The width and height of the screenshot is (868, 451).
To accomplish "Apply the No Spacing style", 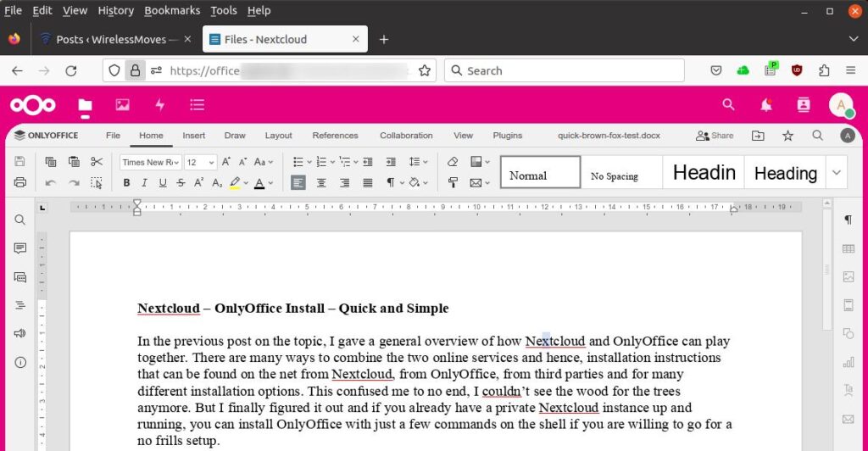I will click(x=621, y=172).
